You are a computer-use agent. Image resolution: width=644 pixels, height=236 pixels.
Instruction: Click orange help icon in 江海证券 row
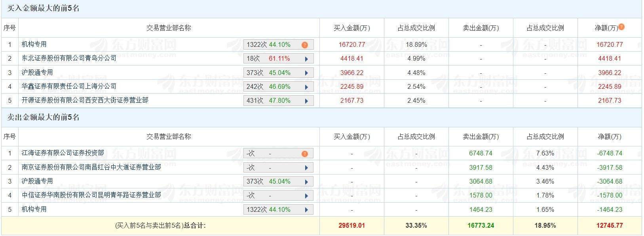tap(304, 153)
